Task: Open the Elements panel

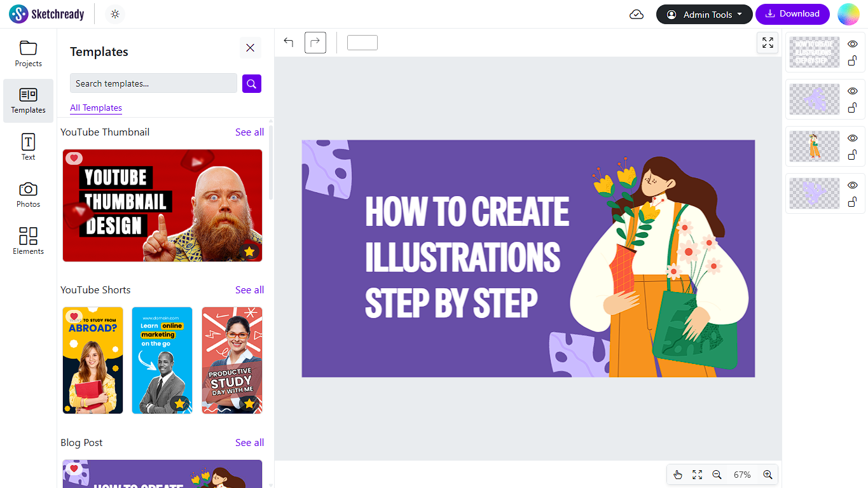Action: 28,241
